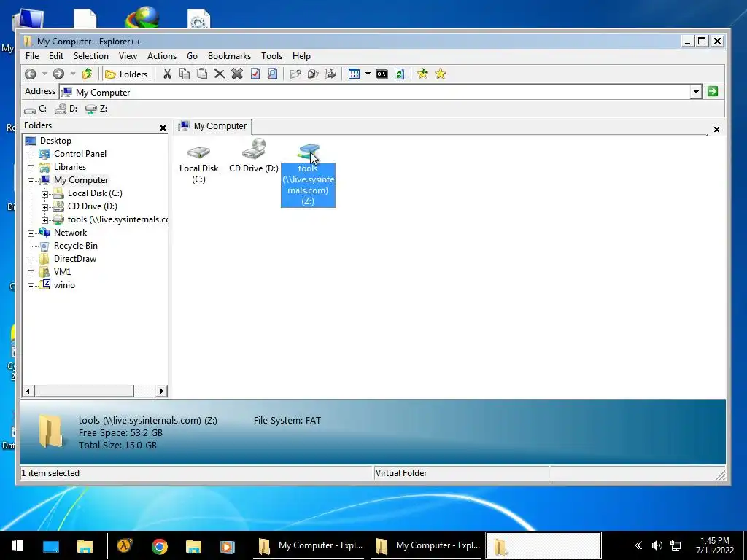747x560 pixels.
Task: Open the Bookmarks menu
Action: coord(229,55)
